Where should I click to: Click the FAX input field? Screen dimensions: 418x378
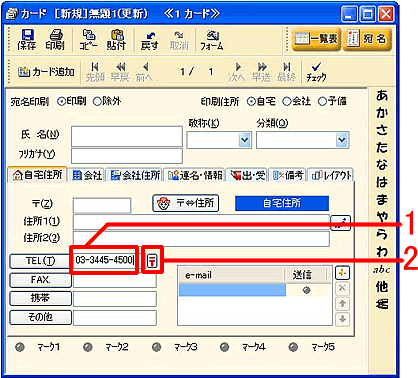tap(115, 280)
